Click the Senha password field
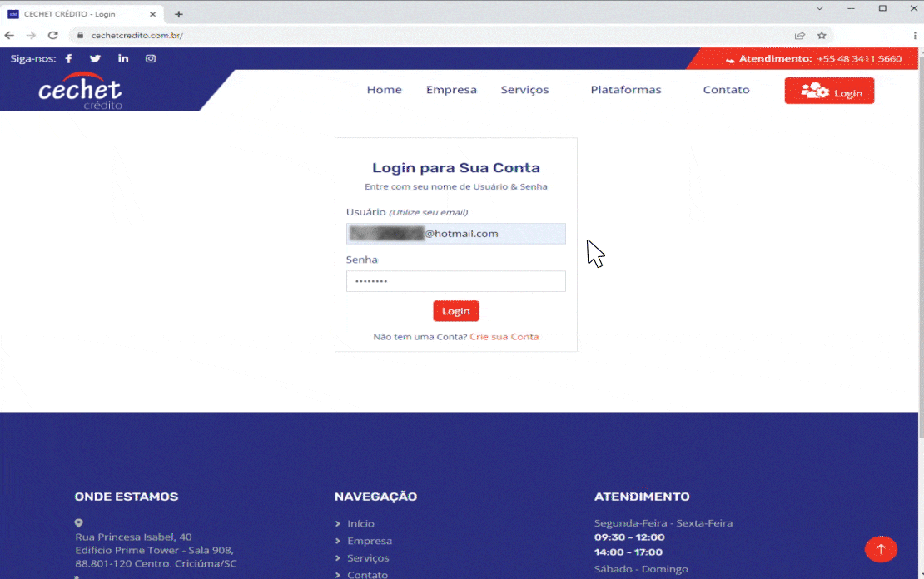This screenshot has width=924, height=579. tap(455, 281)
